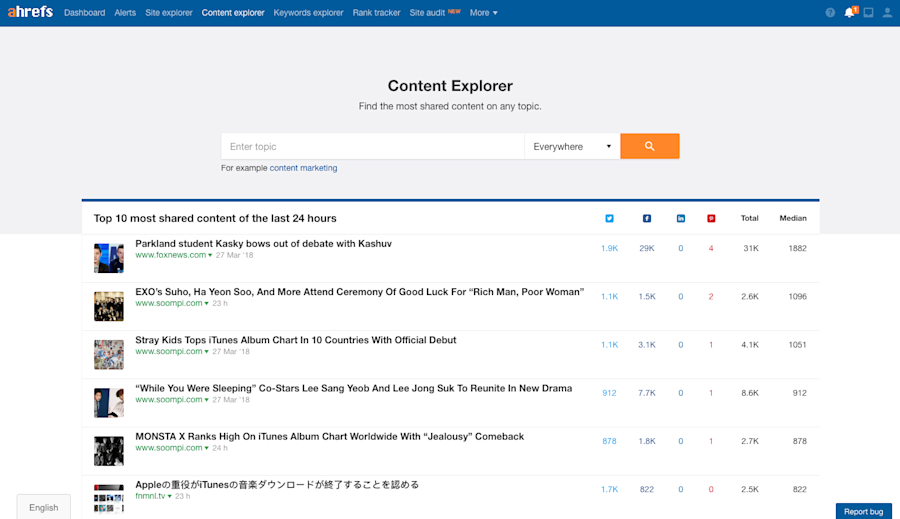This screenshot has width=900, height=519.
Task: Click the www.foxnews.com domain text
Action: (x=170, y=255)
